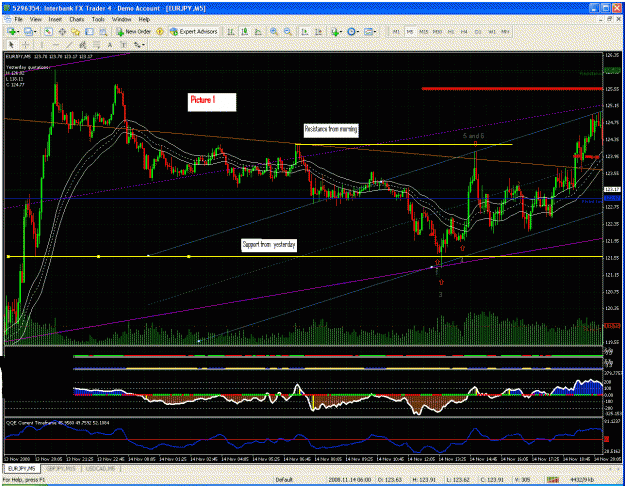Click the 'V: 305' status value

click(522, 480)
